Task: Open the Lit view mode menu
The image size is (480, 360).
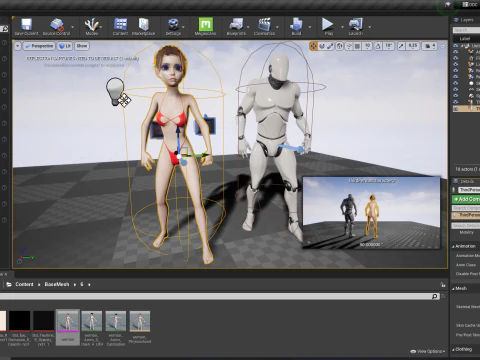Action: 65,46
